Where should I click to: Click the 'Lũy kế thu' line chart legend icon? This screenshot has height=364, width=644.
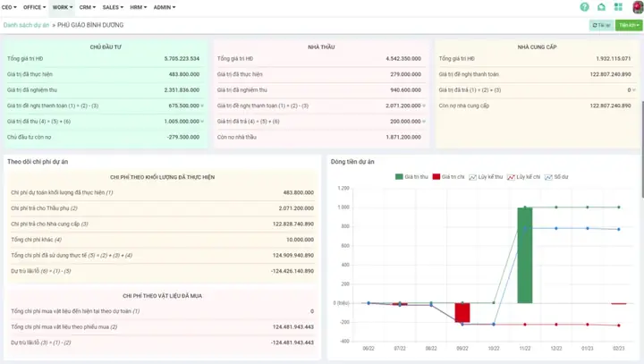[x=473, y=177]
